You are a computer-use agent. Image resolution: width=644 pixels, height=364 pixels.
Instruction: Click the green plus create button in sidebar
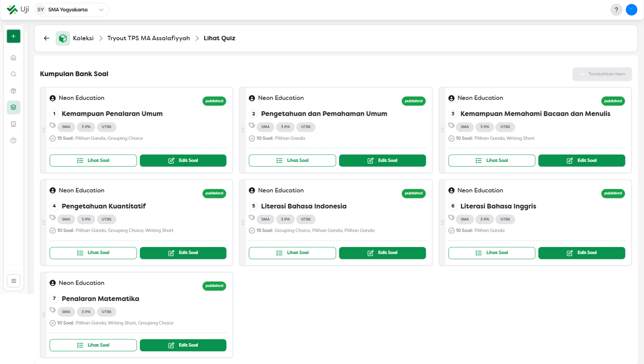[x=13, y=36]
